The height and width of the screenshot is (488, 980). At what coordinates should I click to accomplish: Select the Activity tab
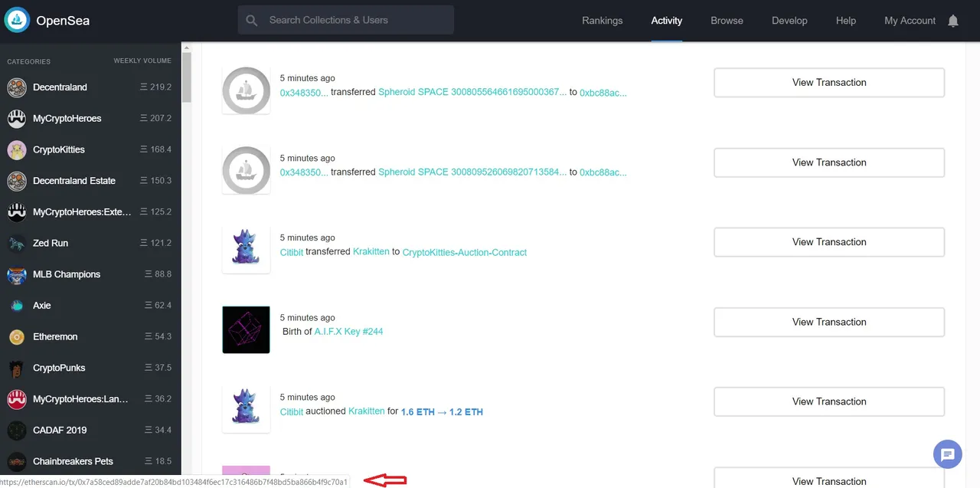667,21
